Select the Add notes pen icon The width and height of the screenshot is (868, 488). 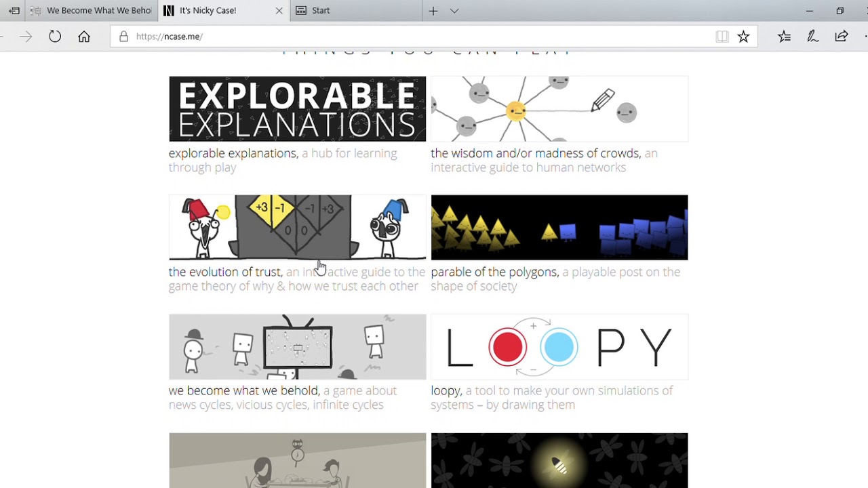tap(813, 37)
